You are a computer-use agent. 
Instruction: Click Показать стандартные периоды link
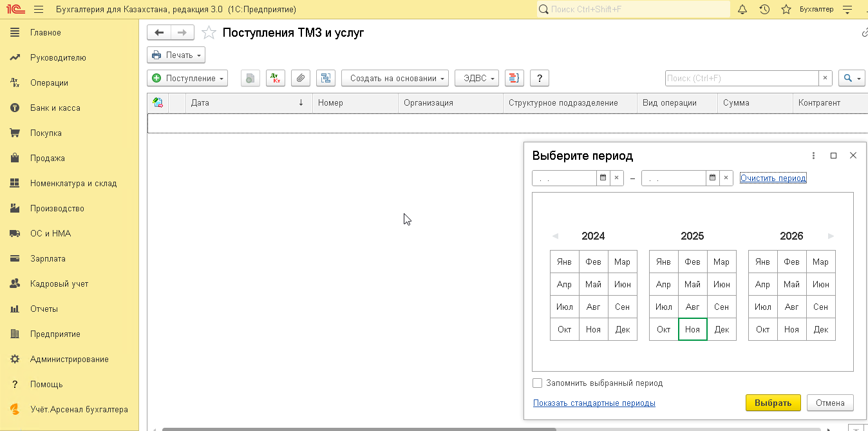[x=594, y=403]
